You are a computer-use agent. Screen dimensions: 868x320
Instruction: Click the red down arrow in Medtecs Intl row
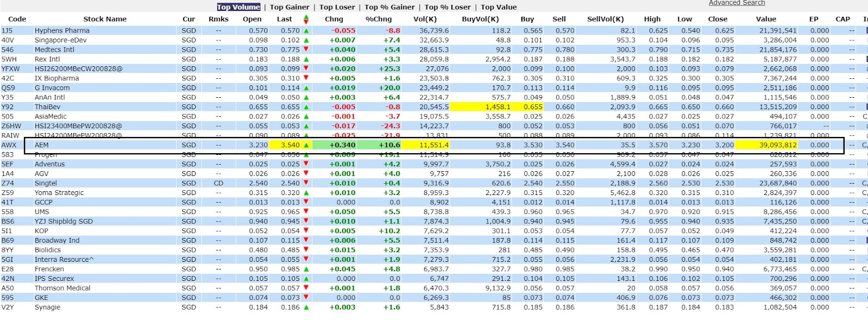306,49
